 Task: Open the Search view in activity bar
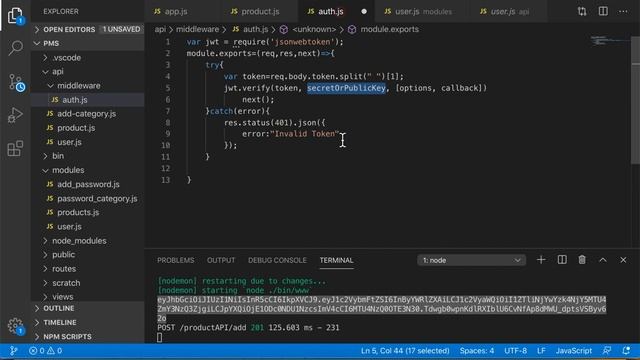15,48
